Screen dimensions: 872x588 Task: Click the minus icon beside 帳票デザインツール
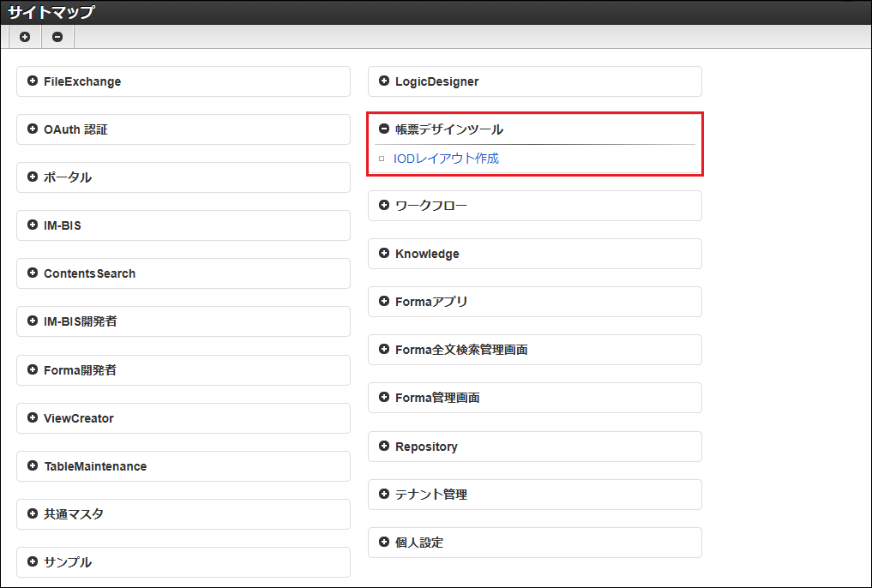click(x=384, y=129)
